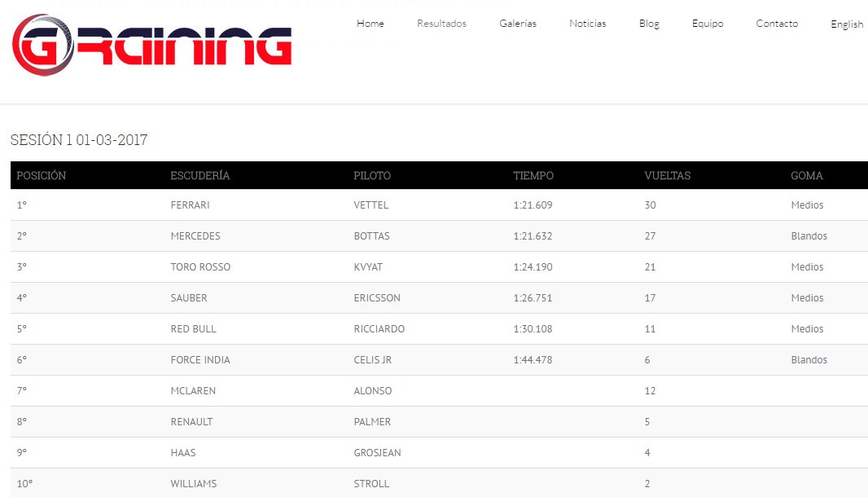Select the TORO ROSSO team cell

200,267
